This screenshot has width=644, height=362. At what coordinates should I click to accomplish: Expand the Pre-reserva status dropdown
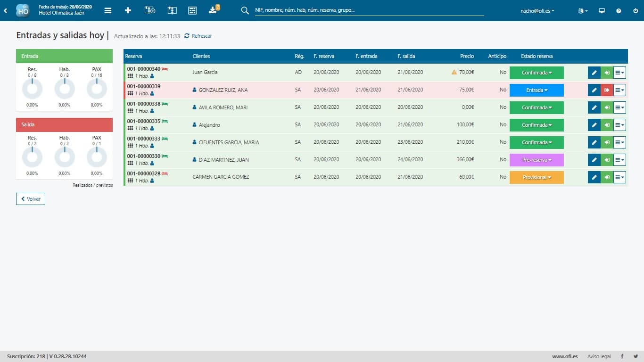(x=537, y=160)
